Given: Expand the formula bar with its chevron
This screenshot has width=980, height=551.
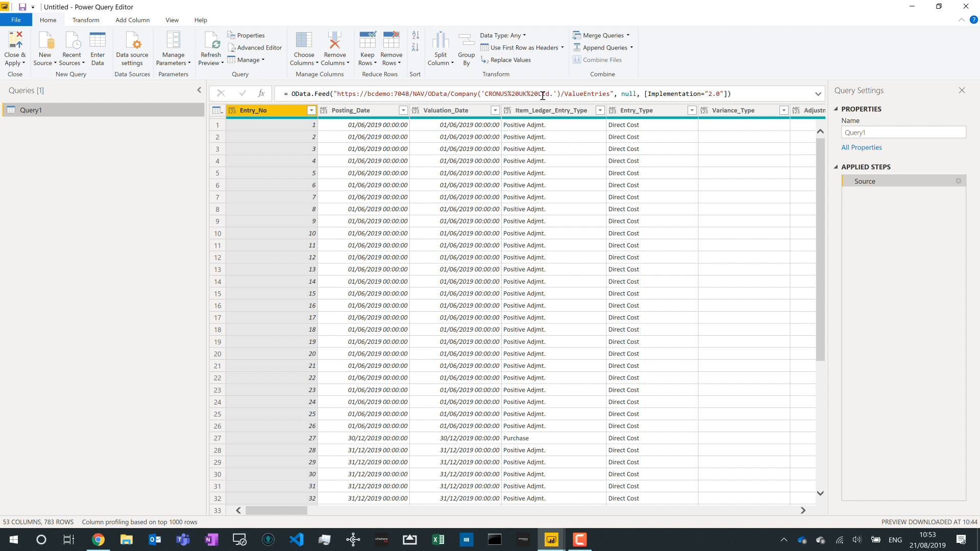Looking at the screenshot, I should click(x=818, y=94).
